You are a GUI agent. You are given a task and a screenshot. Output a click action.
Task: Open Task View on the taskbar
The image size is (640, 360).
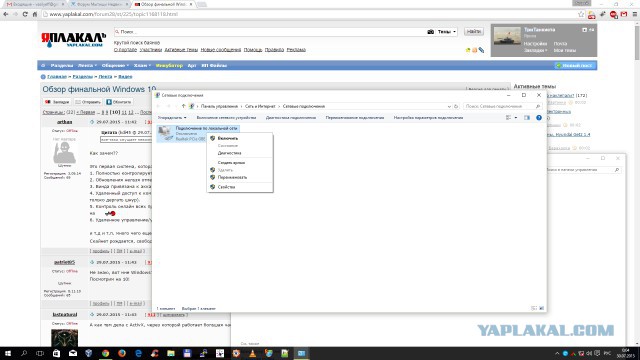(x=40, y=353)
